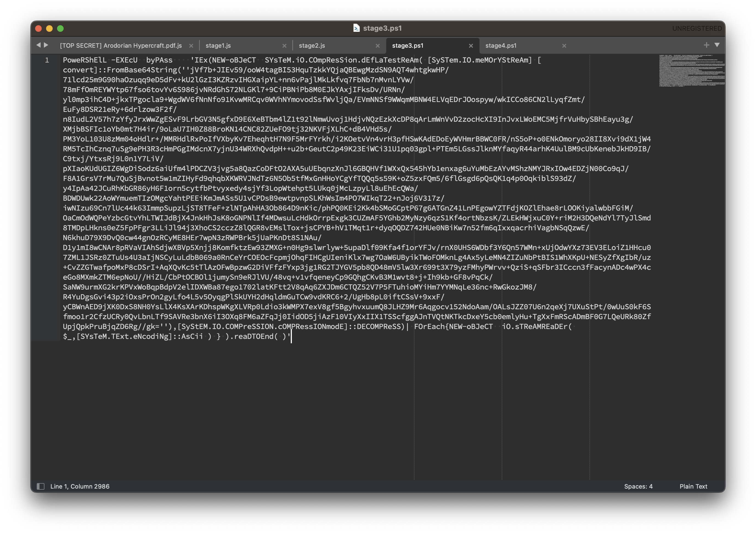The width and height of the screenshot is (756, 533).
Task: Add a new tab with plus icon
Action: pyautogui.click(x=706, y=45)
